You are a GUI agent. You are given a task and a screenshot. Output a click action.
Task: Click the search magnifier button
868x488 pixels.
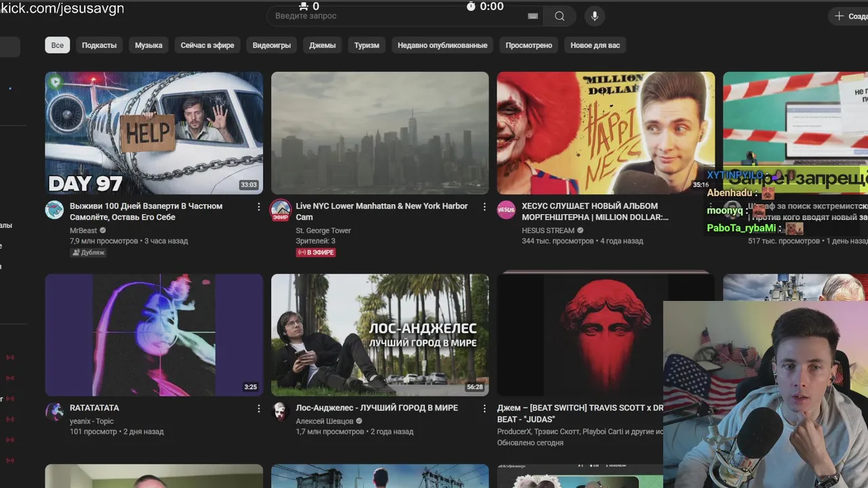tap(559, 16)
